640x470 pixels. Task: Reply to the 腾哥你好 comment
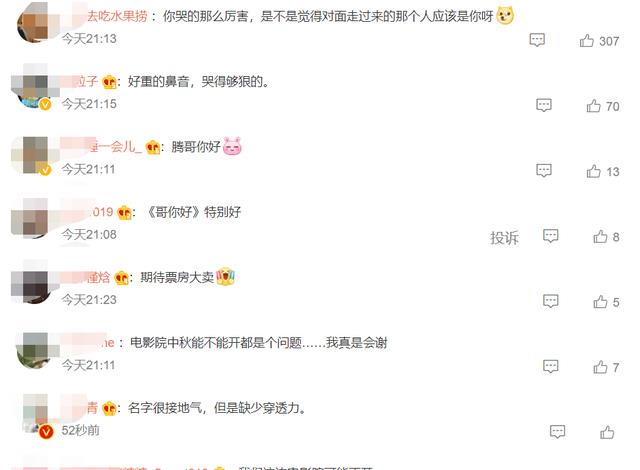(544, 171)
